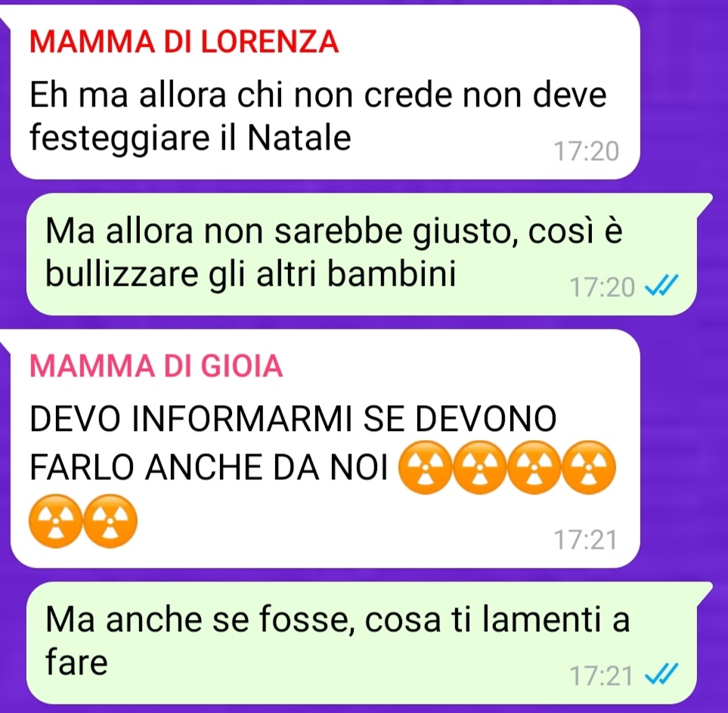Click the 17:21 timestamp on Gioia's mom's message
Viewport: 728px width, 713px height.
[585, 540]
